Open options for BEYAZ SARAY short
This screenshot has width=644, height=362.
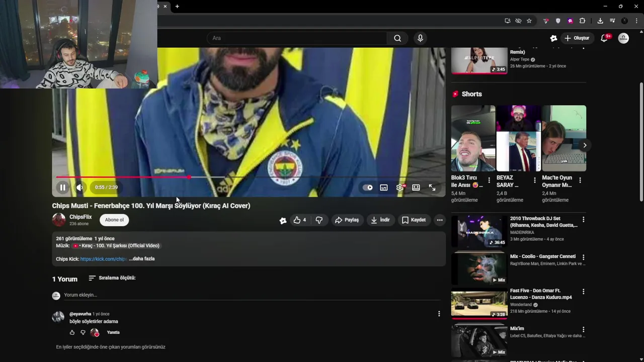coord(534,180)
